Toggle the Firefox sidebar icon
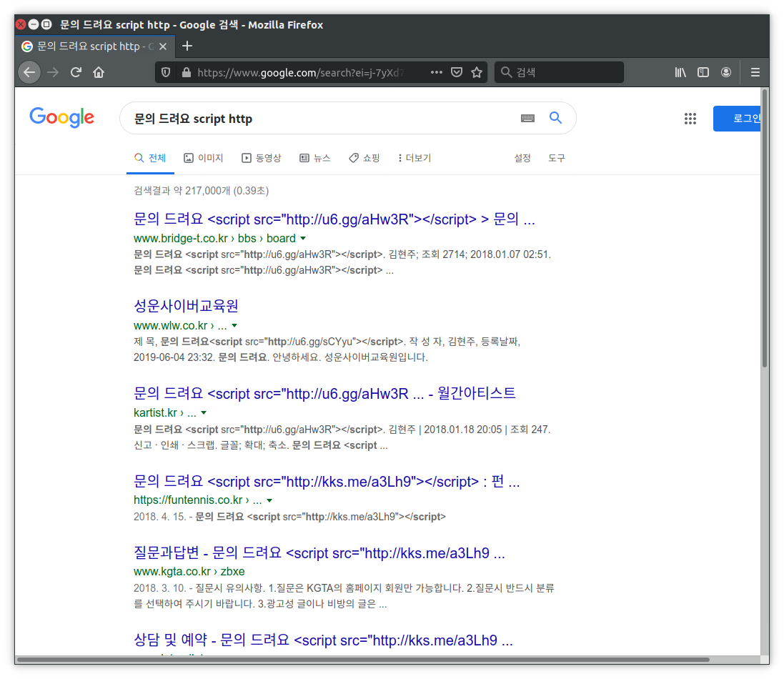Viewport: 784px width, 679px height. point(703,72)
